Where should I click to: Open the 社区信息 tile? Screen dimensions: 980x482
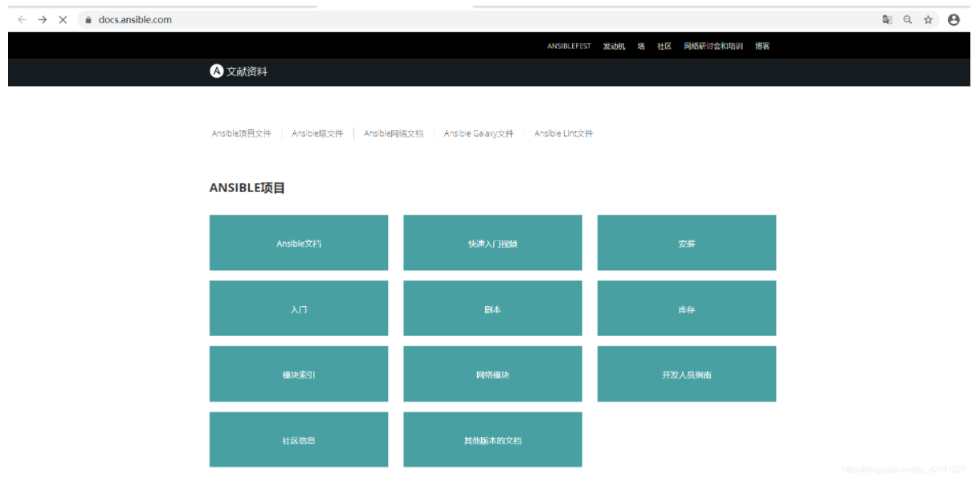coord(299,440)
